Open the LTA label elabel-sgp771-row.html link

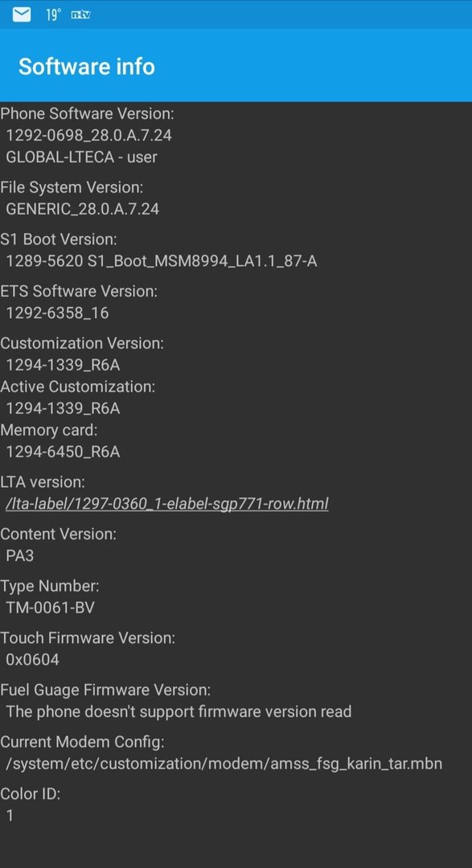pos(166,504)
